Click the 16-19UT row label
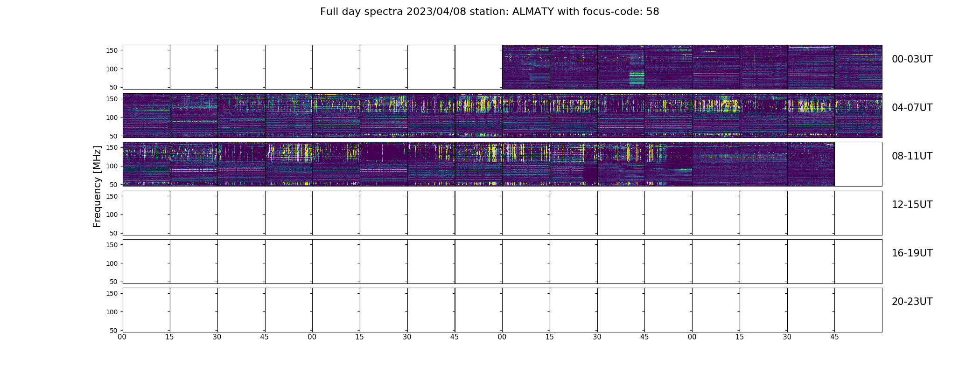980x373 pixels. (x=912, y=253)
